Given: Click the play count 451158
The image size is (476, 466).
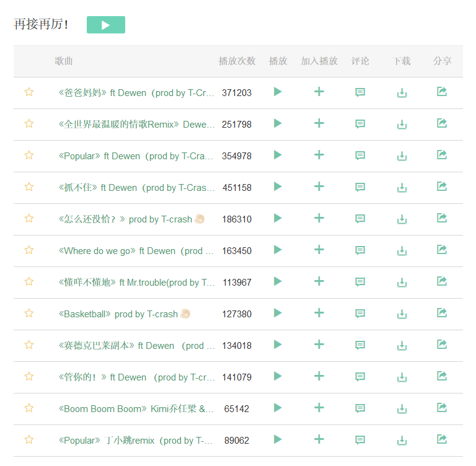Looking at the screenshot, I should click(x=237, y=188).
